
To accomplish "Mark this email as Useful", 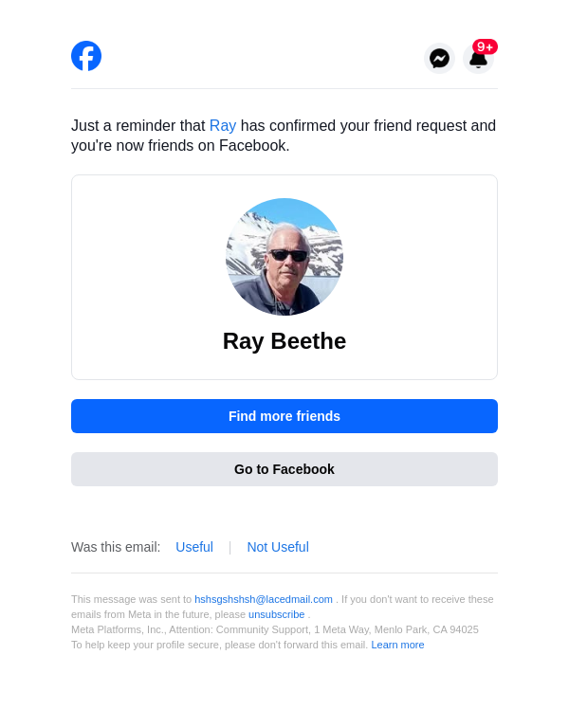I will [194, 547].
